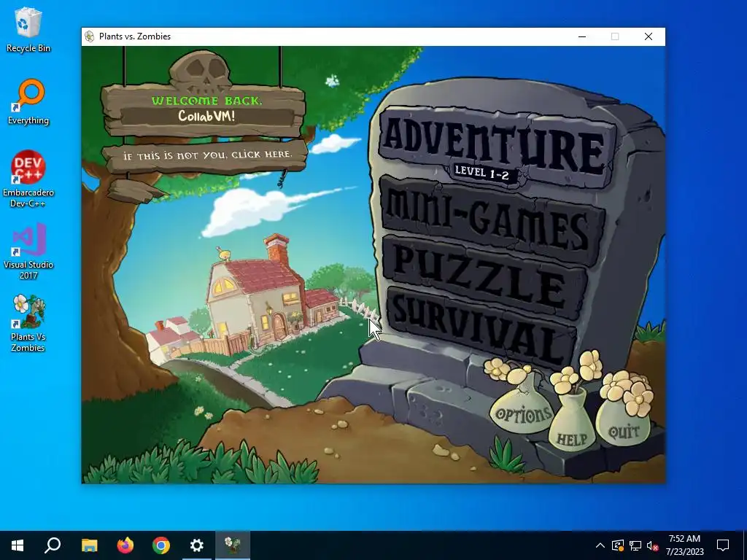Close the Plants vs. Zombies window
747x560 pixels.
(x=649, y=36)
